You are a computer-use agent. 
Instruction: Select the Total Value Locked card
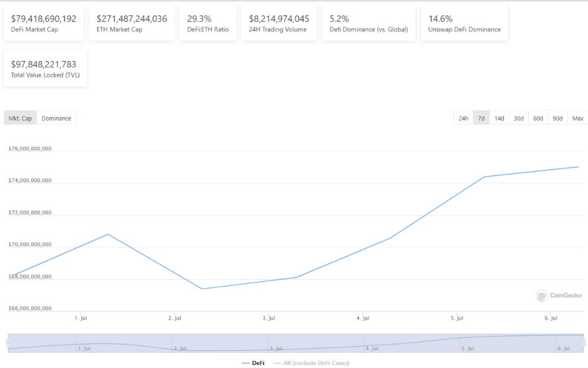click(45, 69)
